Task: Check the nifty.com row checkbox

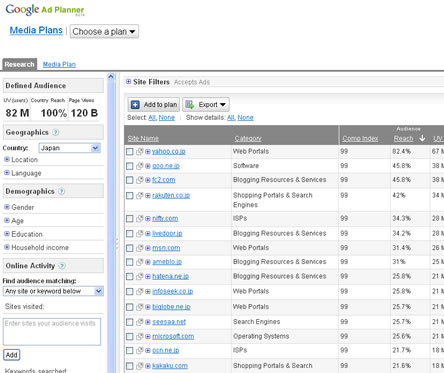Action: point(130,219)
